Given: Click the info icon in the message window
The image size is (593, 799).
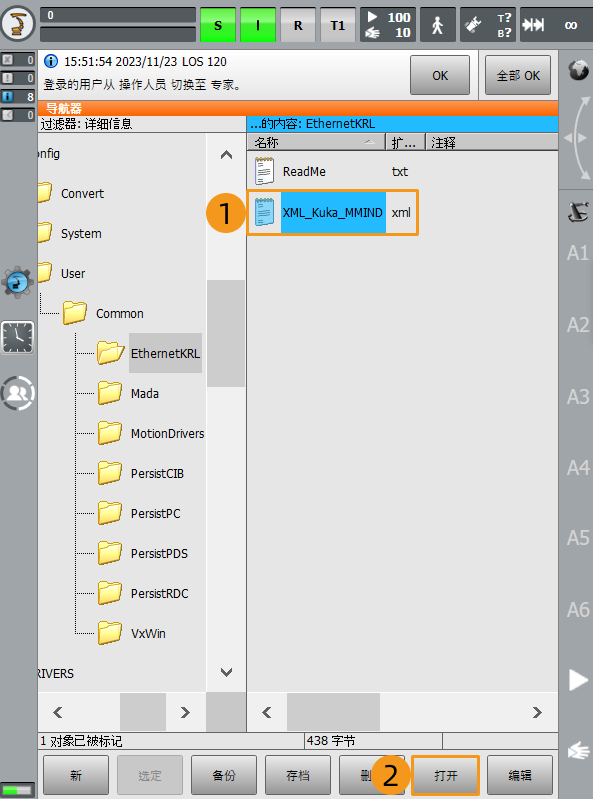Looking at the screenshot, I should pos(51,61).
